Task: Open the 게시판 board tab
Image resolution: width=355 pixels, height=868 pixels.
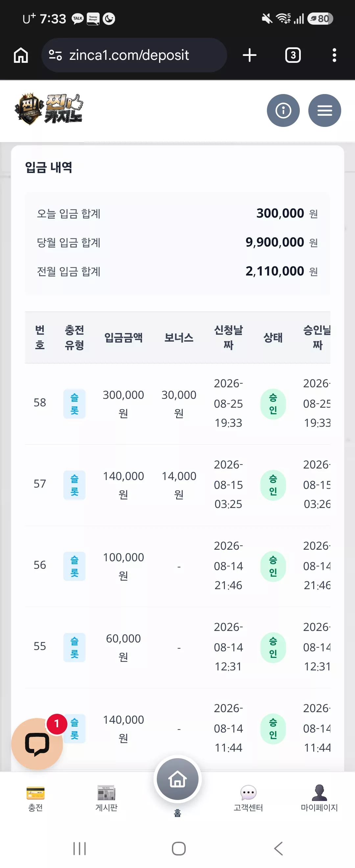Action: pyautogui.click(x=106, y=798)
